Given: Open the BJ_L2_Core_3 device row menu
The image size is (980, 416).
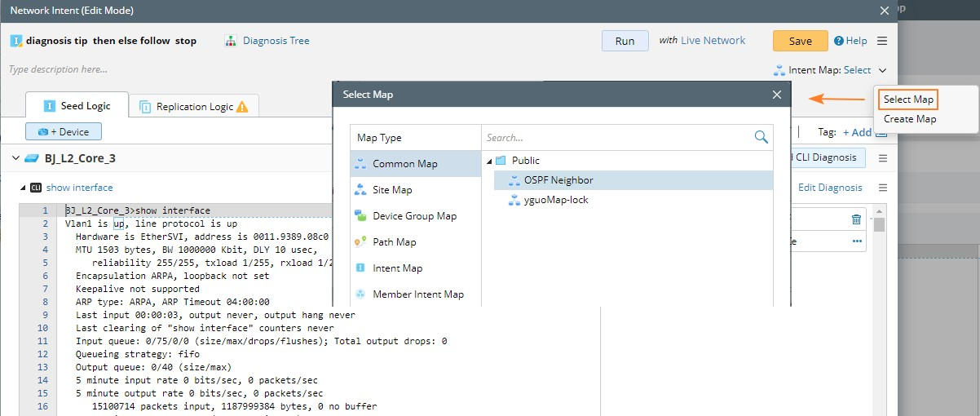Looking at the screenshot, I should (882, 158).
